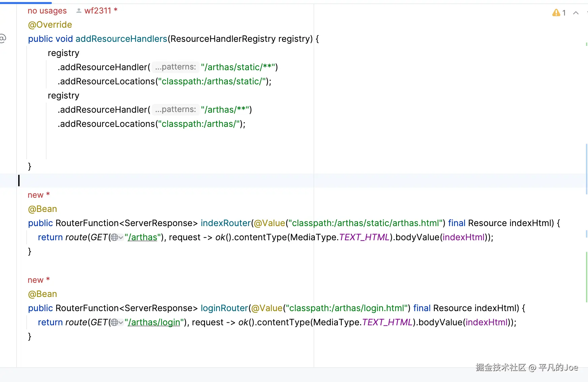588x382 pixels.
Task: Follow the "/arthas" route link
Action: 143,237
